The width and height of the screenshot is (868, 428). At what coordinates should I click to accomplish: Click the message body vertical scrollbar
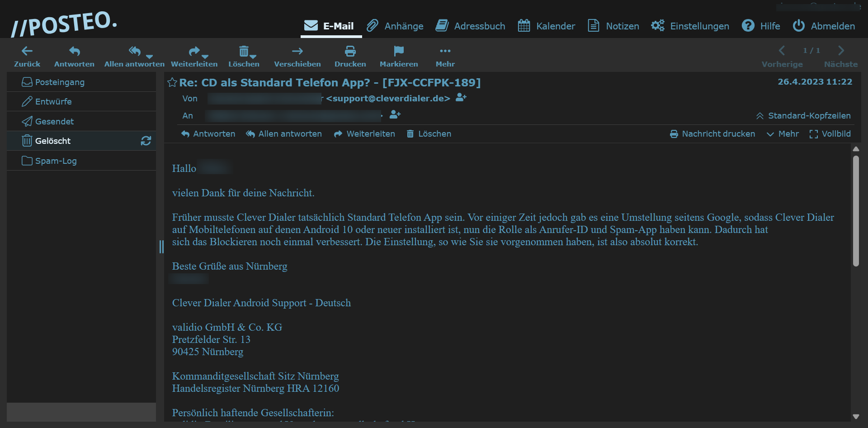click(855, 211)
